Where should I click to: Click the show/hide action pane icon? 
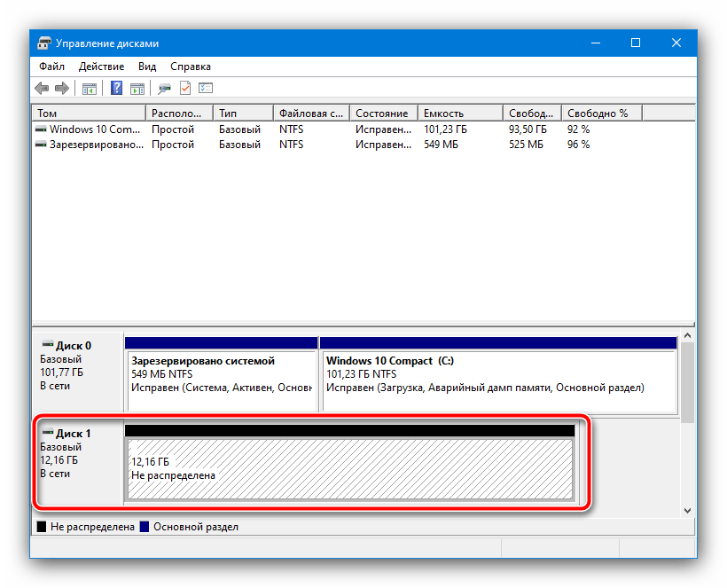(x=137, y=89)
